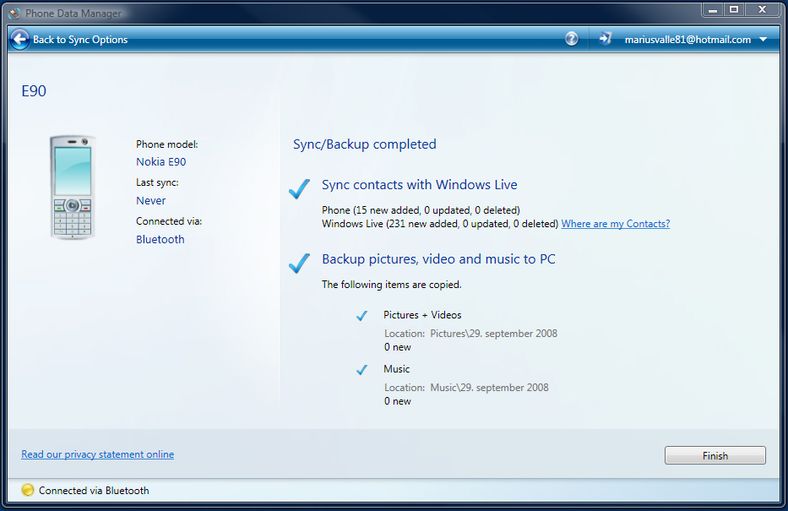
Task: Maximize the Phone Data Manager window
Action: tap(734, 10)
